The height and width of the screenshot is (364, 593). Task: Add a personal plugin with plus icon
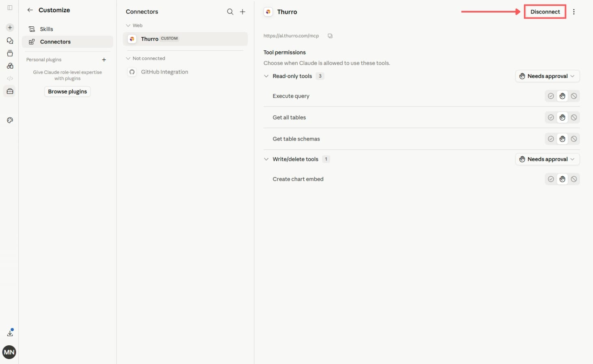[104, 60]
